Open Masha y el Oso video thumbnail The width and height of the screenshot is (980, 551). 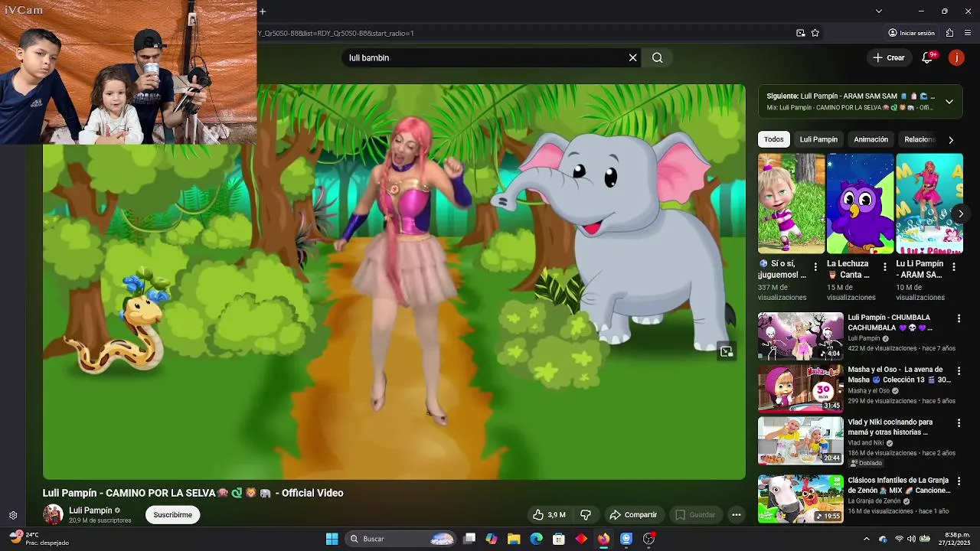(x=800, y=388)
